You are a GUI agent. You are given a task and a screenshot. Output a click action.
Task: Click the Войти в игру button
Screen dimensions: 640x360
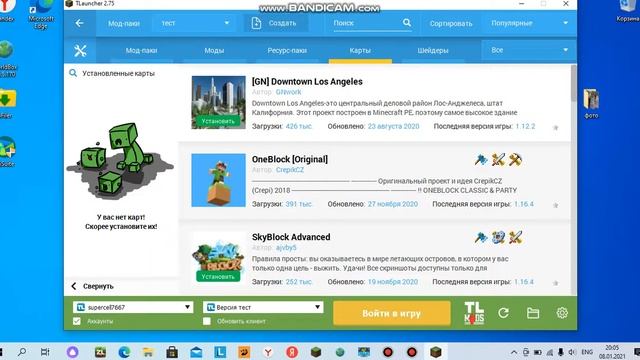pyautogui.click(x=392, y=313)
